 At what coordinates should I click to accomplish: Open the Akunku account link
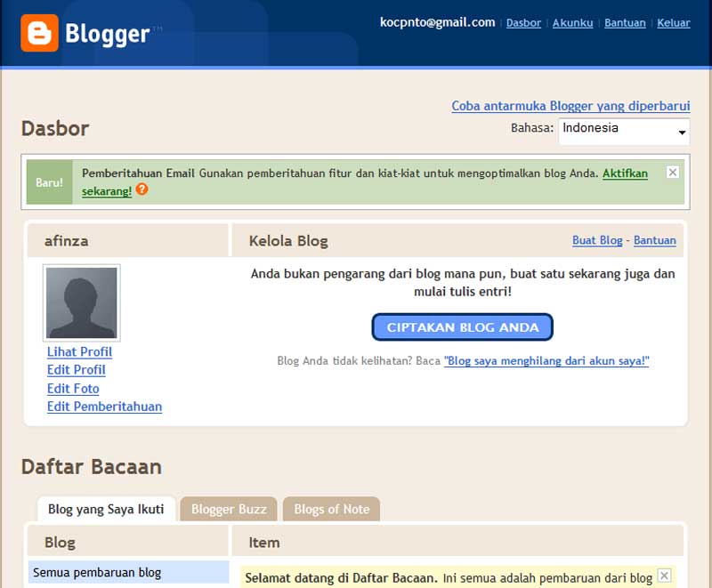pos(572,23)
